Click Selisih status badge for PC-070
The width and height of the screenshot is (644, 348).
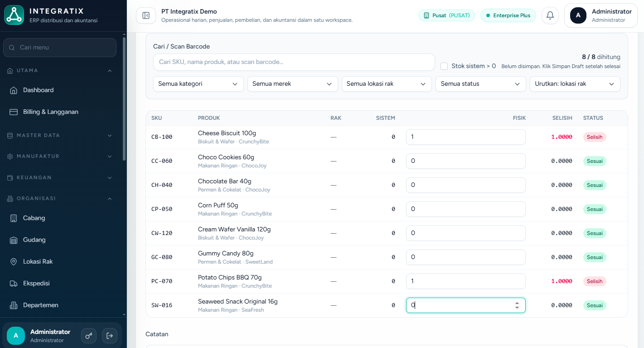click(x=595, y=281)
